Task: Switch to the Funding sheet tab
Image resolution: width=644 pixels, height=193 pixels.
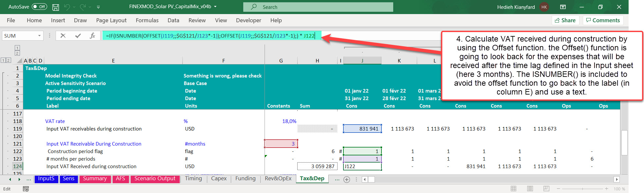Action: [x=246, y=179]
